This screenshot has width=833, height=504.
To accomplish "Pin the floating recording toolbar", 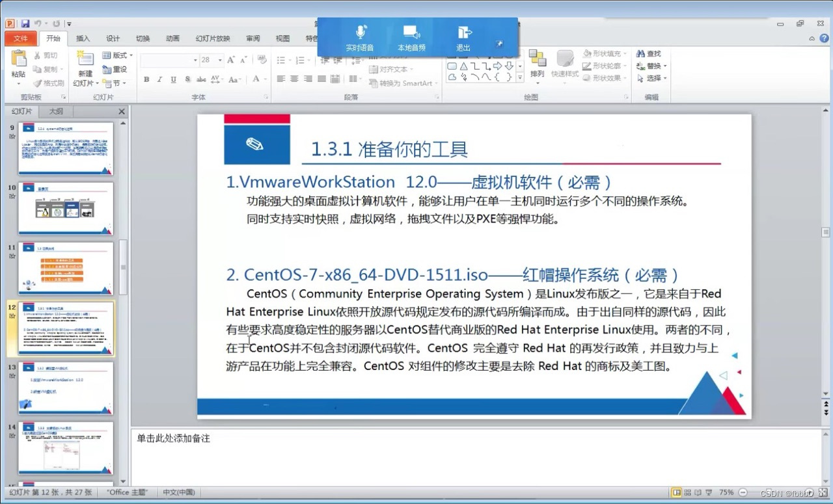I will coord(500,44).
